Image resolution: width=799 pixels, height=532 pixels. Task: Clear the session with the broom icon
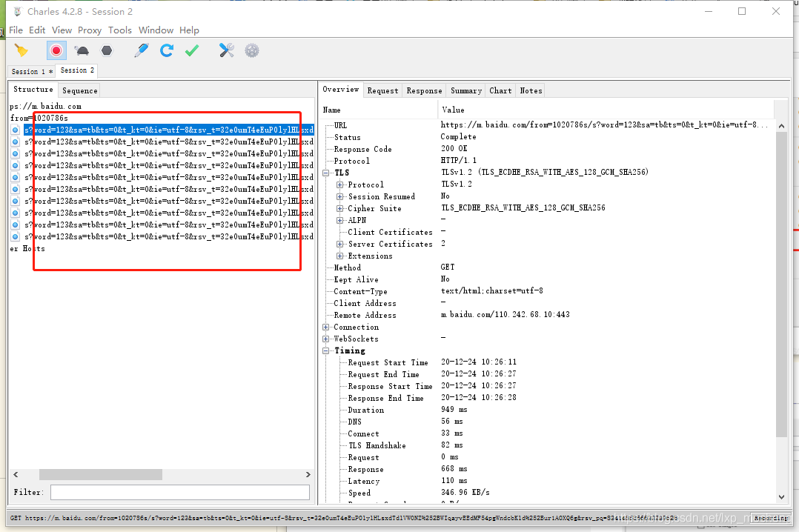pos(21,50)
